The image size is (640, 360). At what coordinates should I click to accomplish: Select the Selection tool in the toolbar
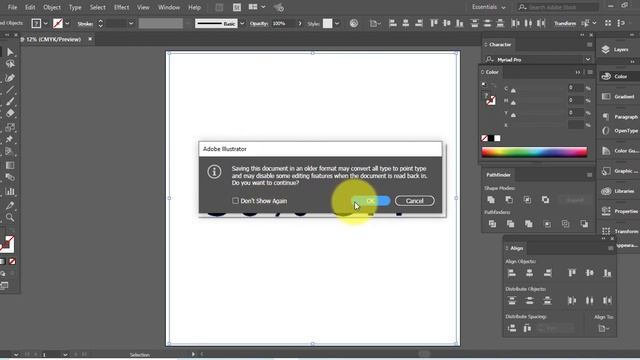10,52
